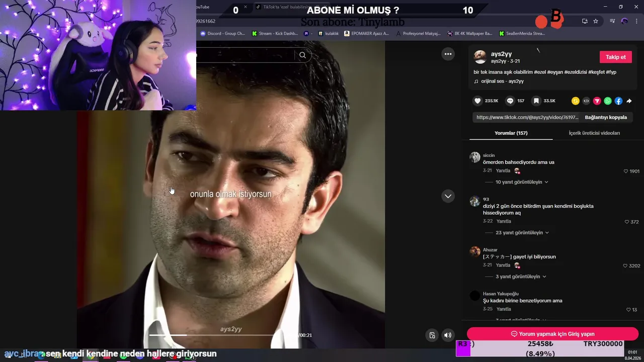Click the comment bubble icon showing 157

tap(510, 101)
